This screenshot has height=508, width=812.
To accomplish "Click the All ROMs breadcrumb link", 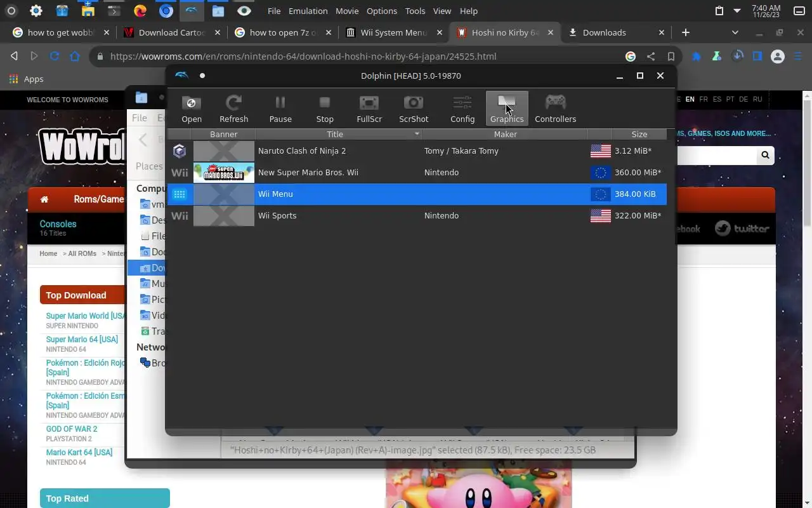I will click(82, 253).
